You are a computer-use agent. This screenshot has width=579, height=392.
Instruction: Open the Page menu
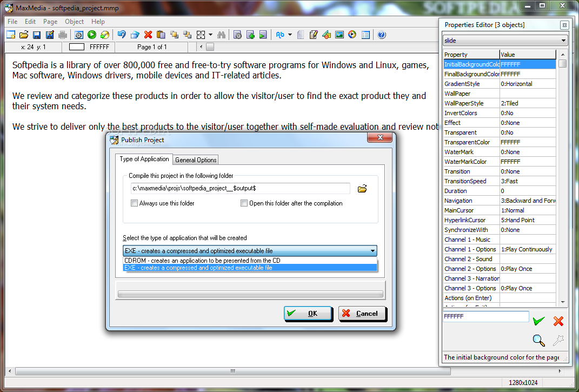tap(50, 22)
